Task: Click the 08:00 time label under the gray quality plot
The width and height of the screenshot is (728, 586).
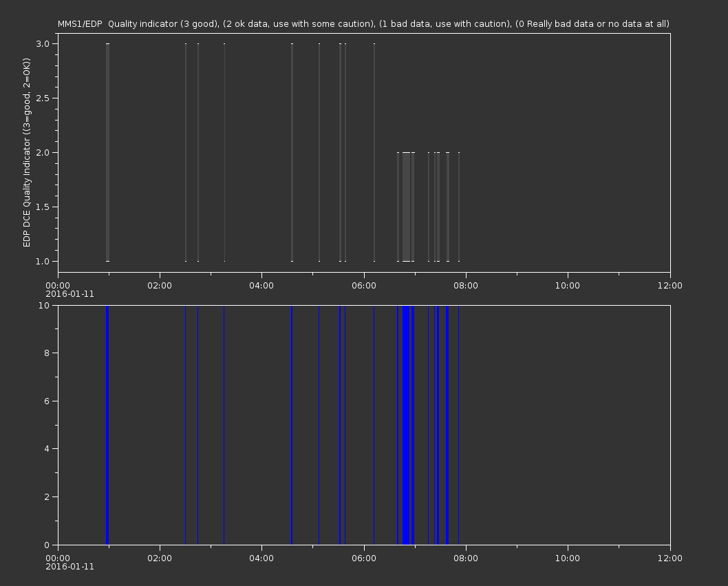Action: click(466, 285)
